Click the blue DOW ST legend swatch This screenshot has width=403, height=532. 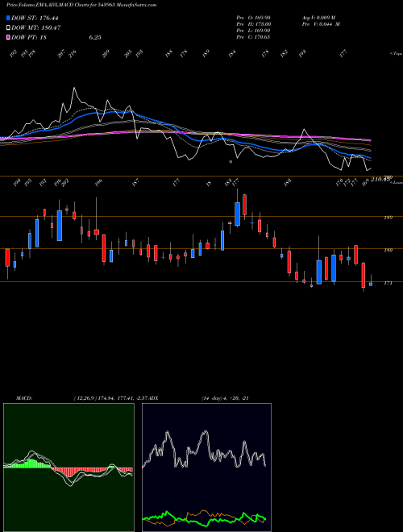tap(8, 18)
